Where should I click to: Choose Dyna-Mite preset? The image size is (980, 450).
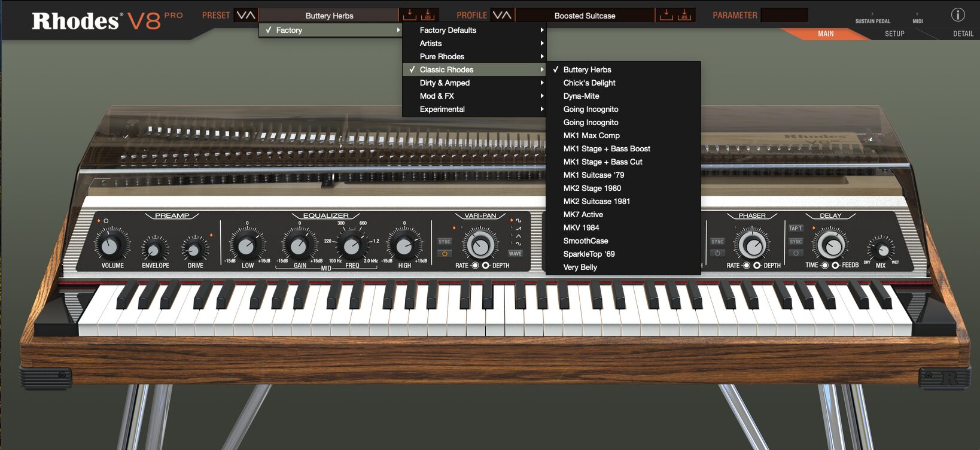623,96
